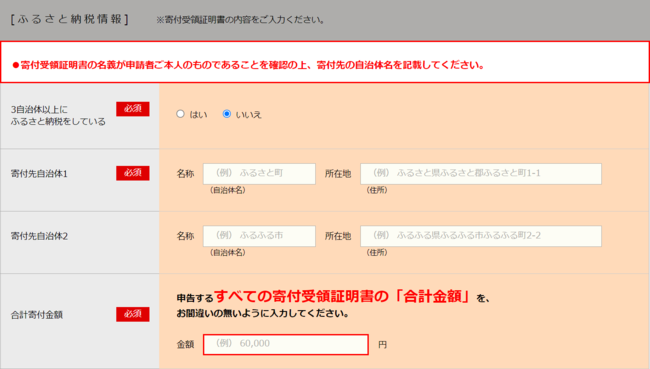Screen dimensions: 650x369
Task: Click the いいえ label text
Action: [248, 115]
